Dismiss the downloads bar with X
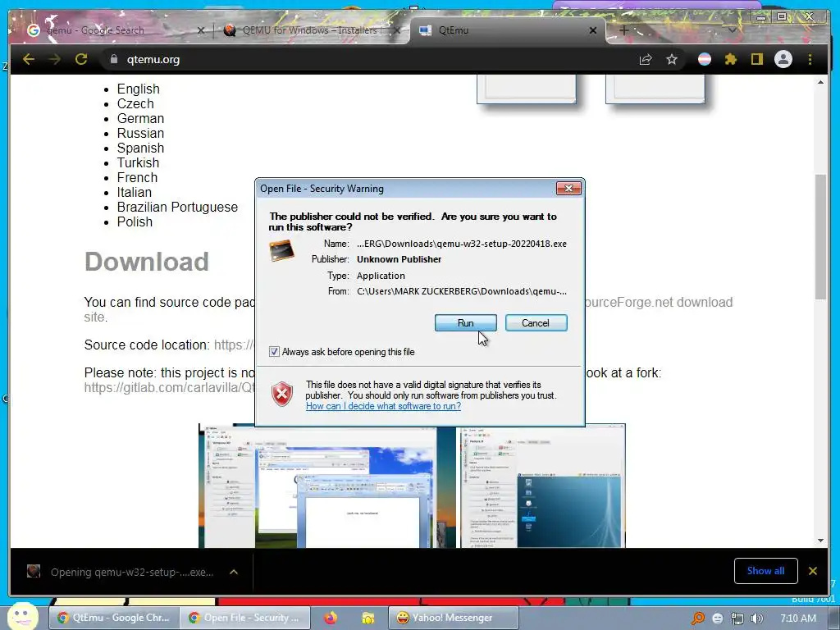The image size is (840, 630). tap(813, 571)
